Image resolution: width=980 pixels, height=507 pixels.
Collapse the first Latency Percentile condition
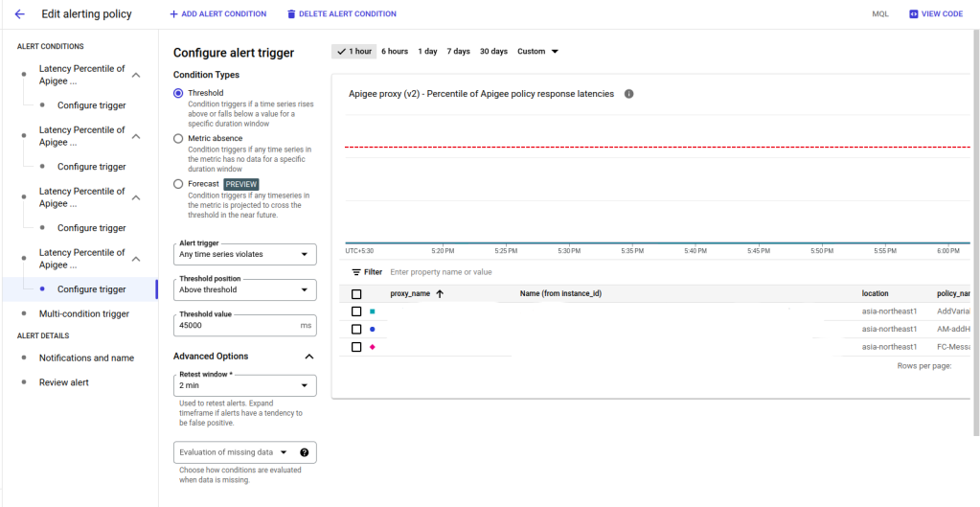(136, 75)
